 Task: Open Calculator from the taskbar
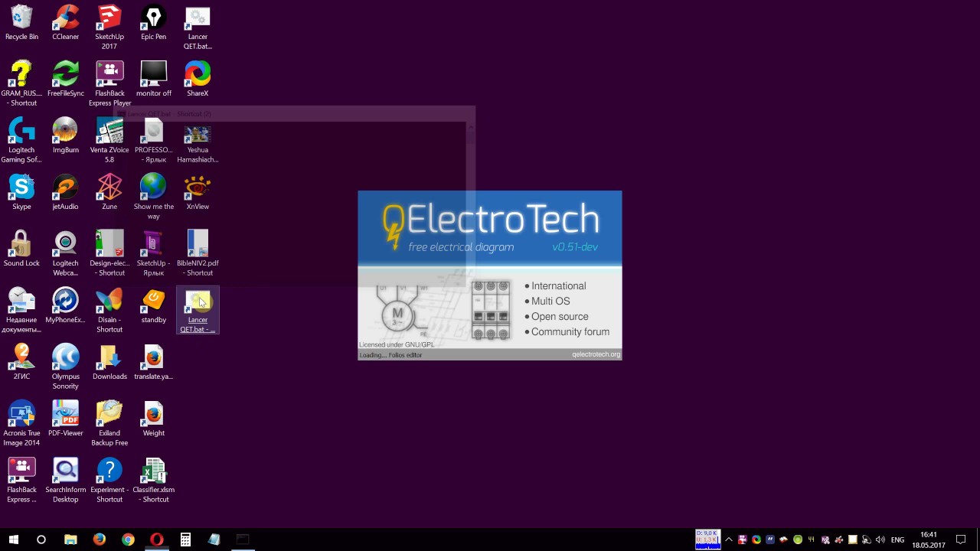tap(185, 540)
